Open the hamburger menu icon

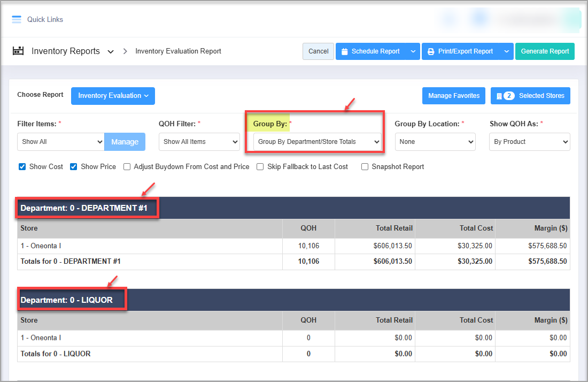17,20
